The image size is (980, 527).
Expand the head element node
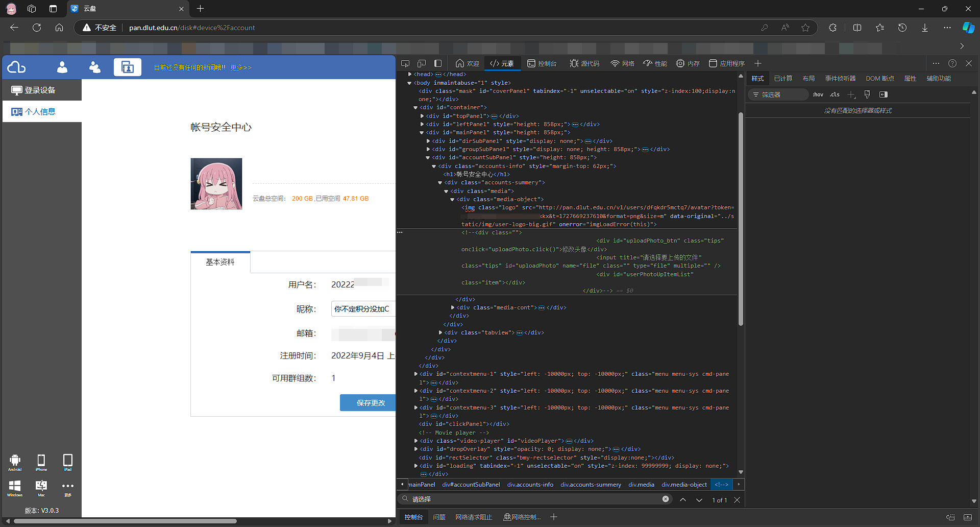pyautogui.click(x=409, y=74)
